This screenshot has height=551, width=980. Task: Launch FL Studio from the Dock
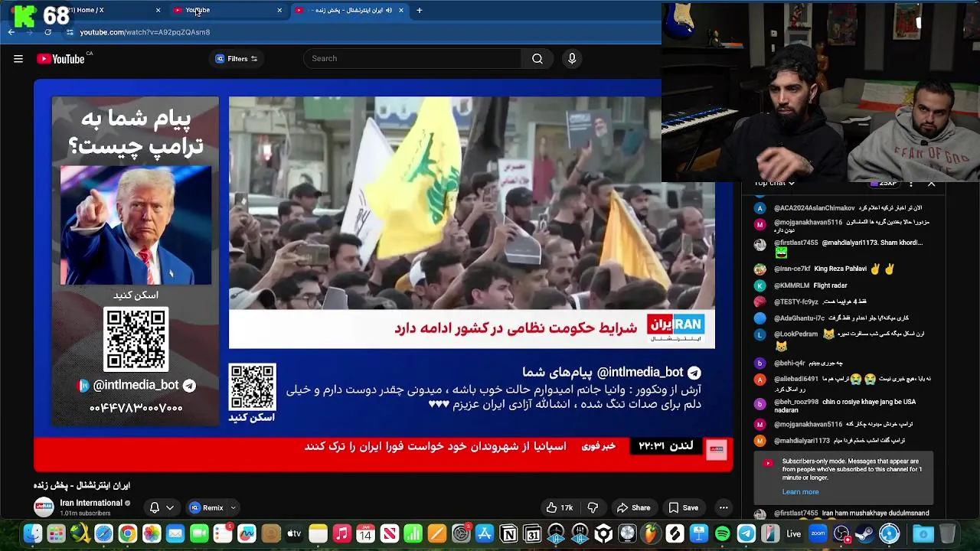click(651, 533)
